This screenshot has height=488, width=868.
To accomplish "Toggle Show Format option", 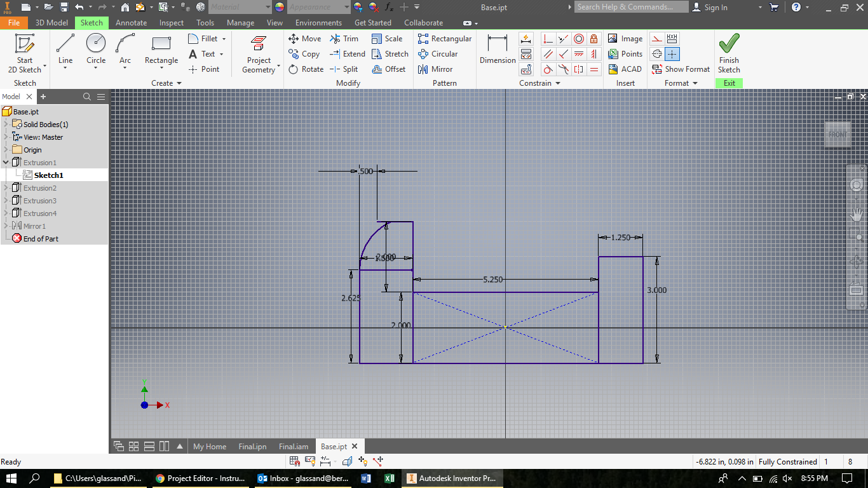I will pos(681,69).
